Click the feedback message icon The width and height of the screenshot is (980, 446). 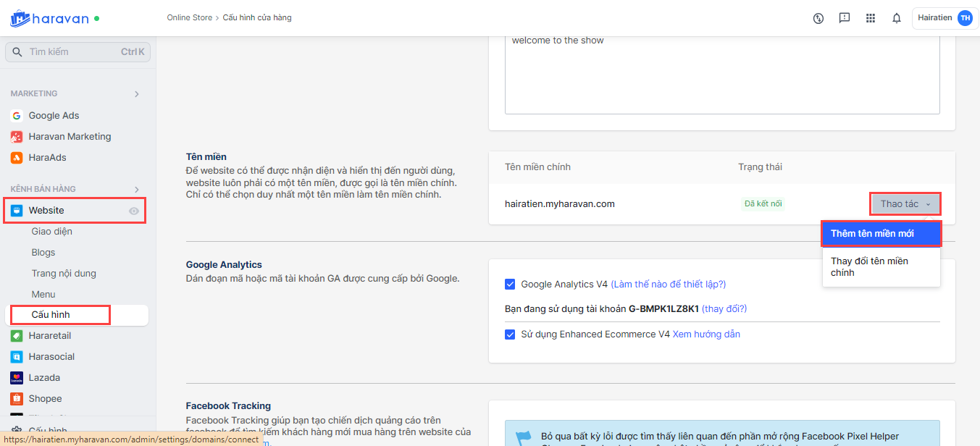coord(845,18)
